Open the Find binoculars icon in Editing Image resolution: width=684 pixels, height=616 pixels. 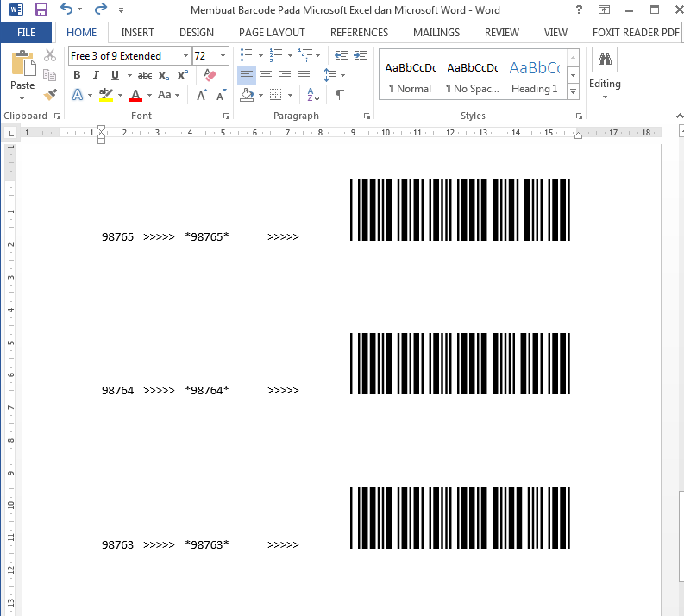click(605, 60)
